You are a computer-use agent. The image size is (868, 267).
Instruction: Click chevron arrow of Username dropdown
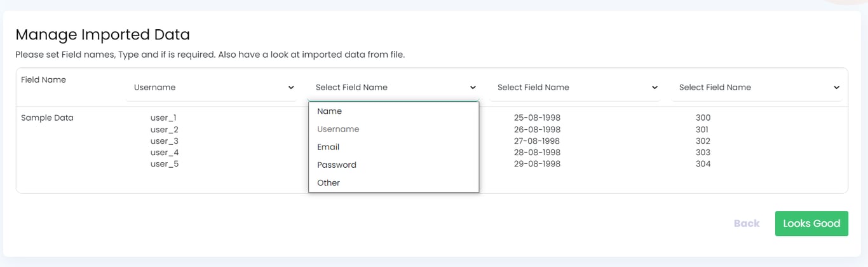tap(291, 88)
